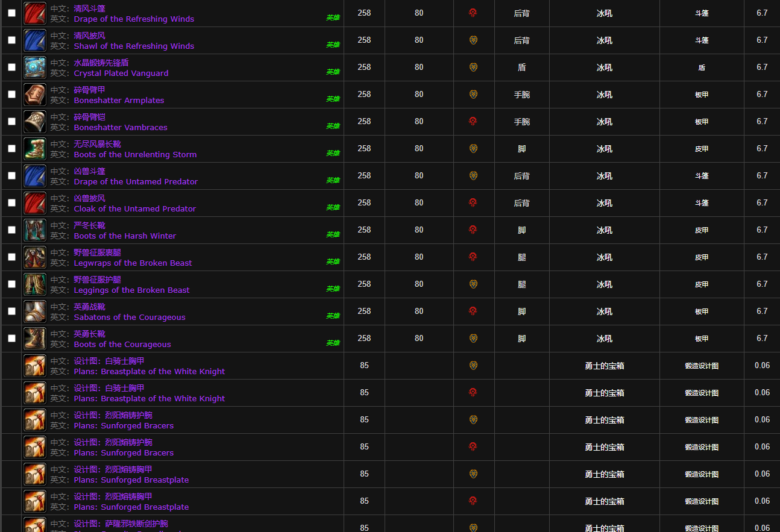Select the Boneshatter Armplates checkbox
The image size is (780, 532).
tap(11, 95)
